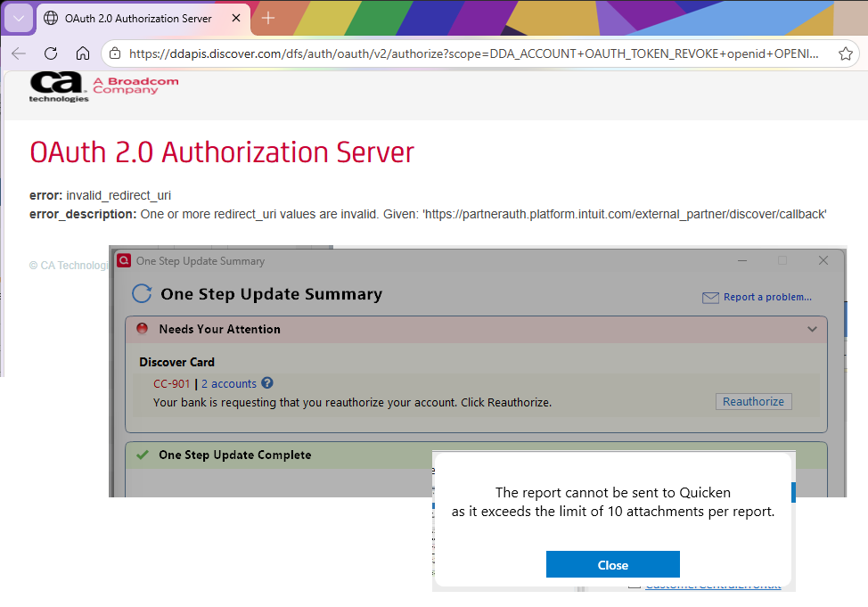Click the ddapis.discover.com URL address field
This screenshot has width=868, height=607.
tap(473, 53)
